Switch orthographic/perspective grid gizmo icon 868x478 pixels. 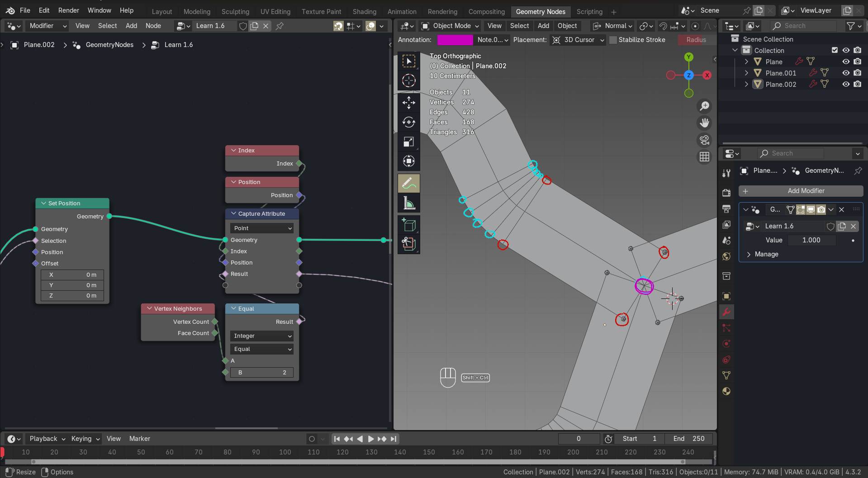704,157
